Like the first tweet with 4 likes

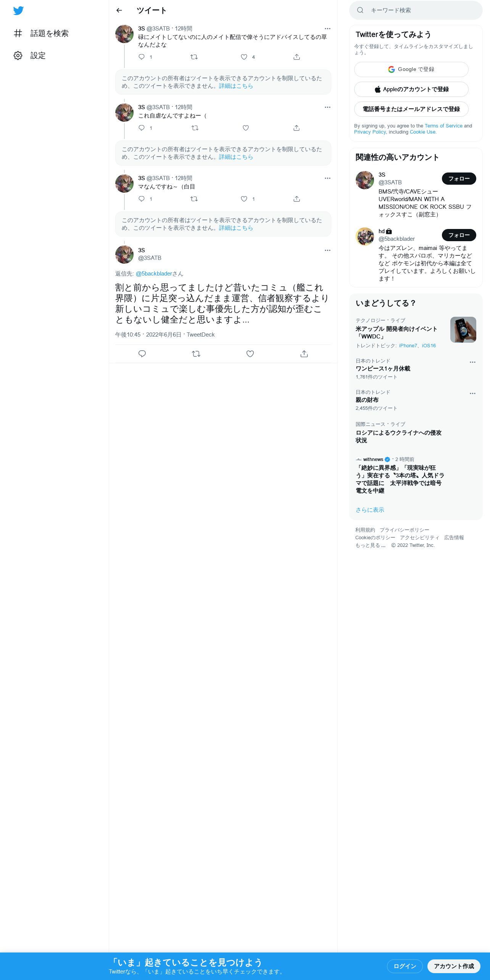[x=244, y=57]
